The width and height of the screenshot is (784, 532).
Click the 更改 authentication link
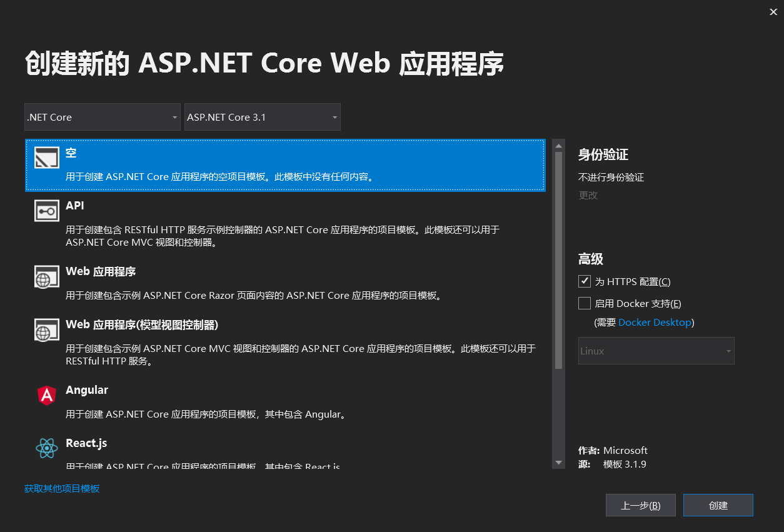point(588,195)
